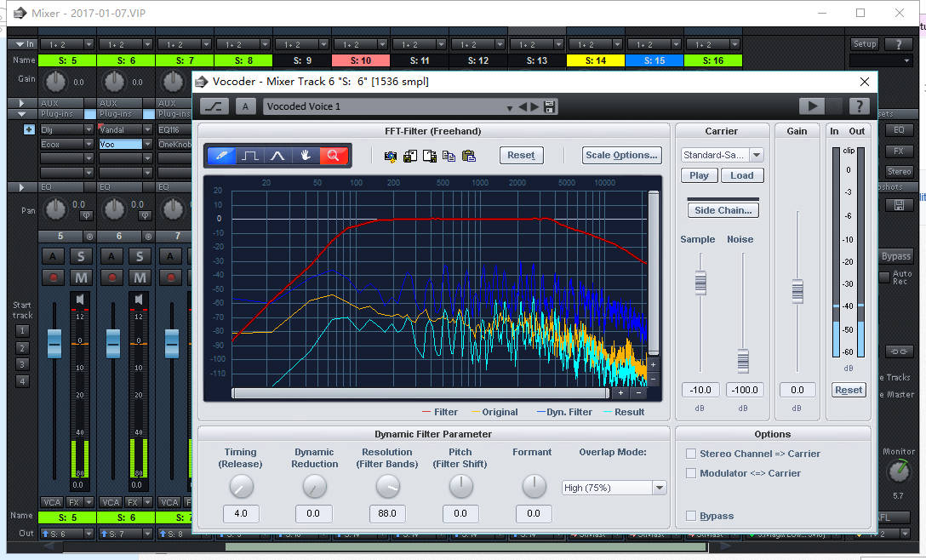Click the Scale Options... button
This screenshot has height=560, width=926.
click(622, 155)
